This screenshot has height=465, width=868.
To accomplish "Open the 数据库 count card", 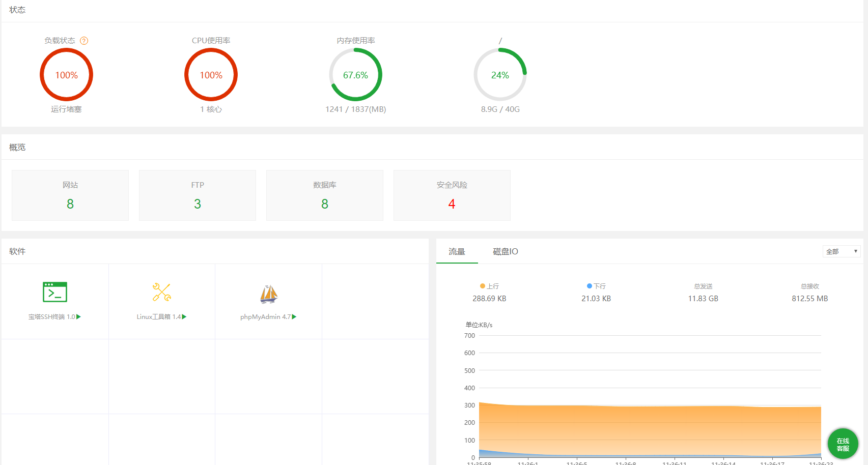I will pyautogui.click(x=325, y=195).
